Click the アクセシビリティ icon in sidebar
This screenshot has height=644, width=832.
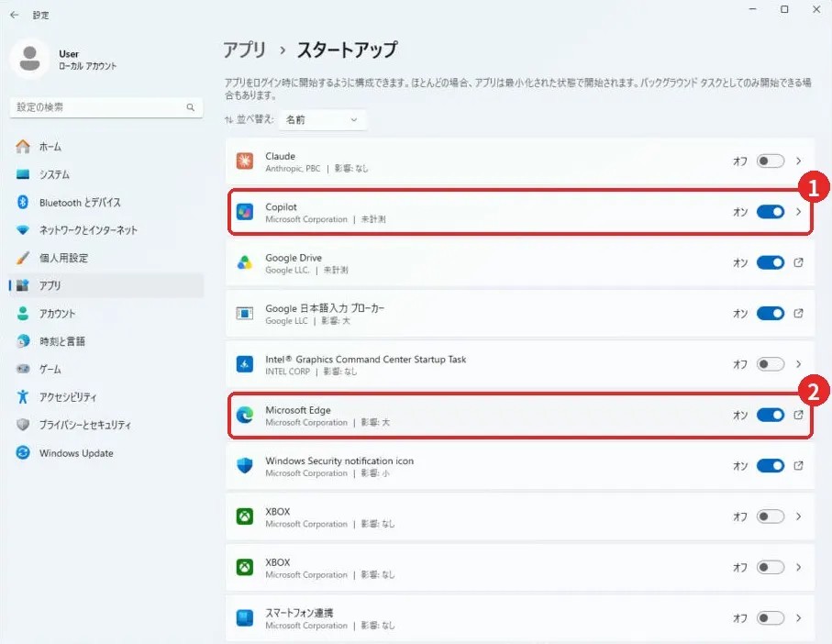tap(23, 397)
